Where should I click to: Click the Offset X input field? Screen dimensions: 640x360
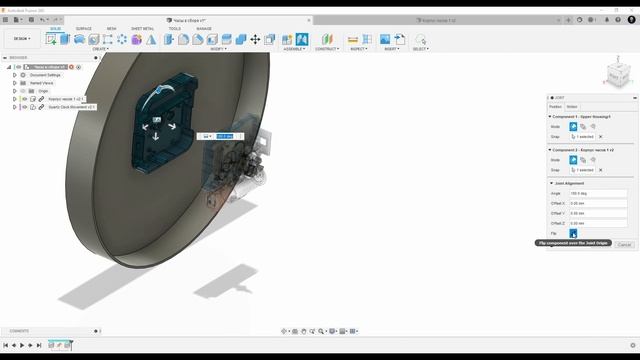click(x=598, y=203)
